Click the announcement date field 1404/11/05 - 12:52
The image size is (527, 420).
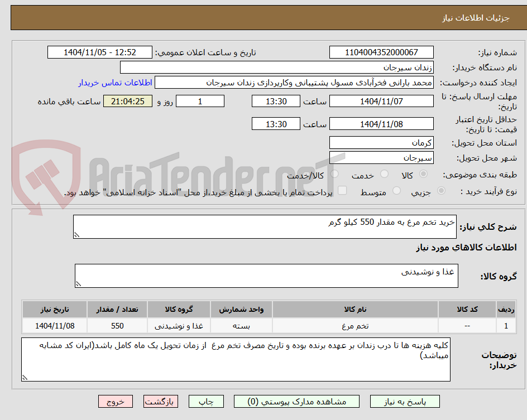[x=100, y=52]
